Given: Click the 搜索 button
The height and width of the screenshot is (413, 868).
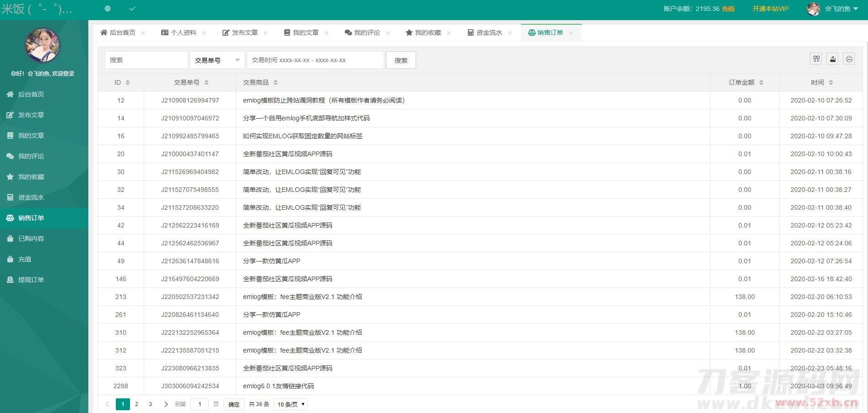Looking at the screenshot, I should point(401,60).
